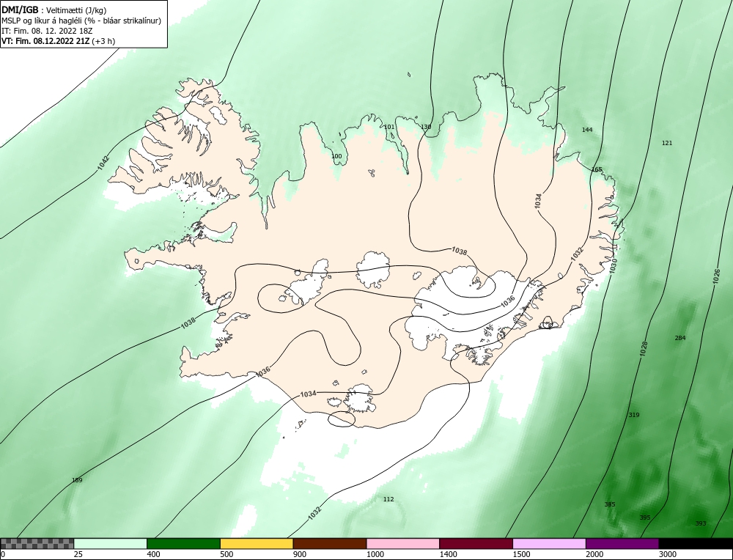Click the IT: Fim. 08. 12. 2022 18Z line
This screenshot has height=560, width=733.
pyautogui.click(x=47, y=31)
